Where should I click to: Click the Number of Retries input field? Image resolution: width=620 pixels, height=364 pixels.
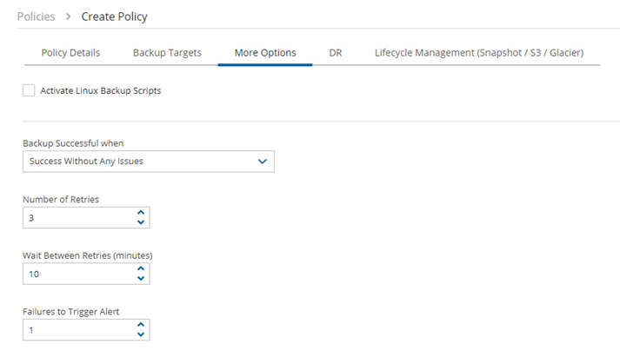pyautogui.click(x=86, y=217)
